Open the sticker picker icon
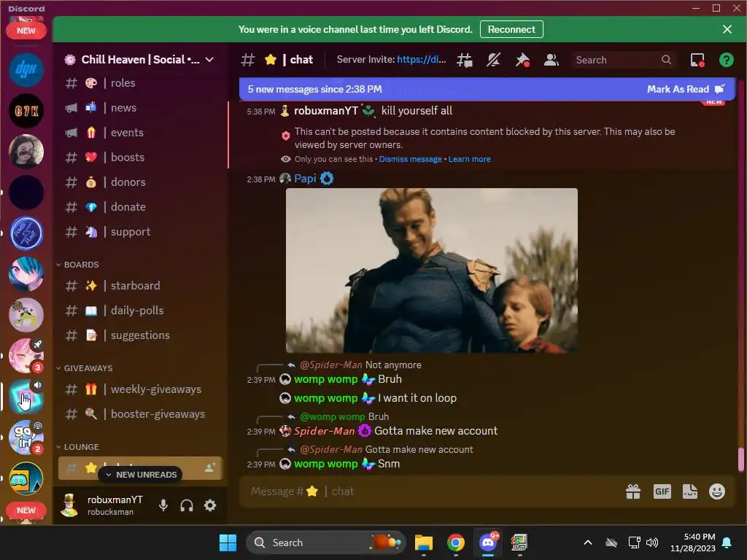747x560 pixels. click(690, 491)
